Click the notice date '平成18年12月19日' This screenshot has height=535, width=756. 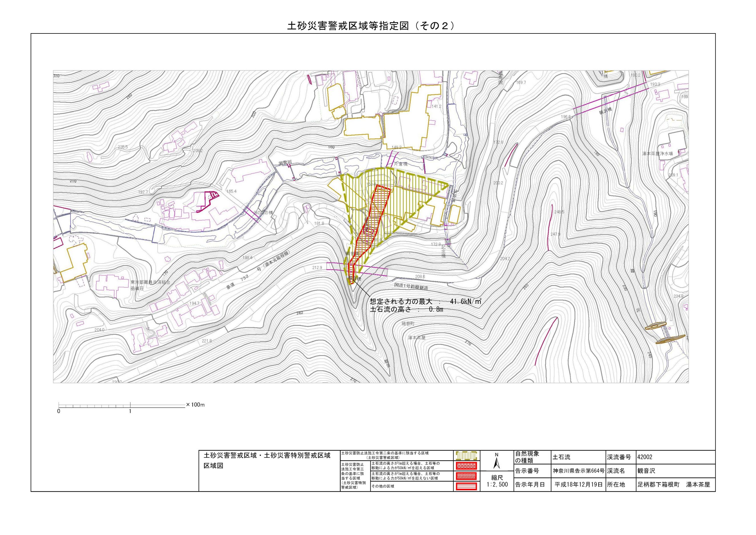tap(579, 485)
